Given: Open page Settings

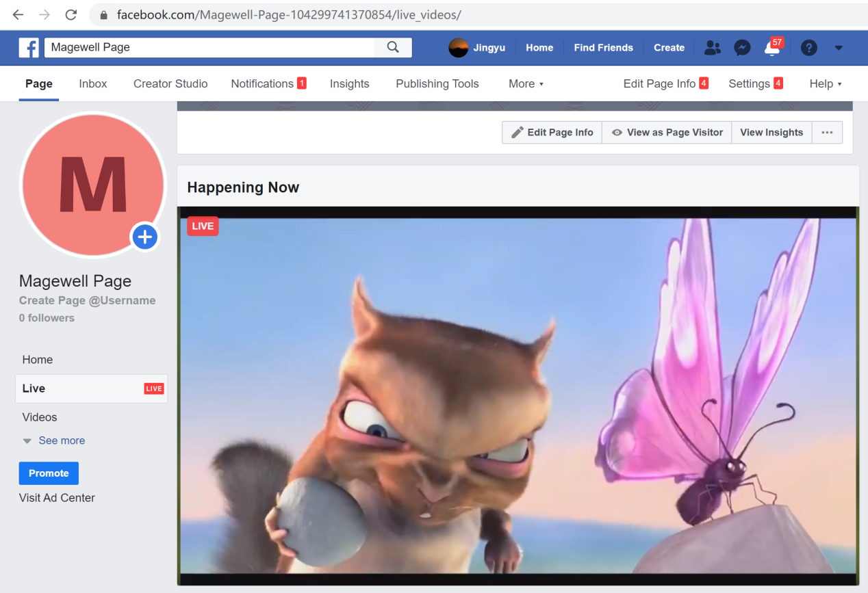Looking at the screenshot, I should (x=756, y=83).
